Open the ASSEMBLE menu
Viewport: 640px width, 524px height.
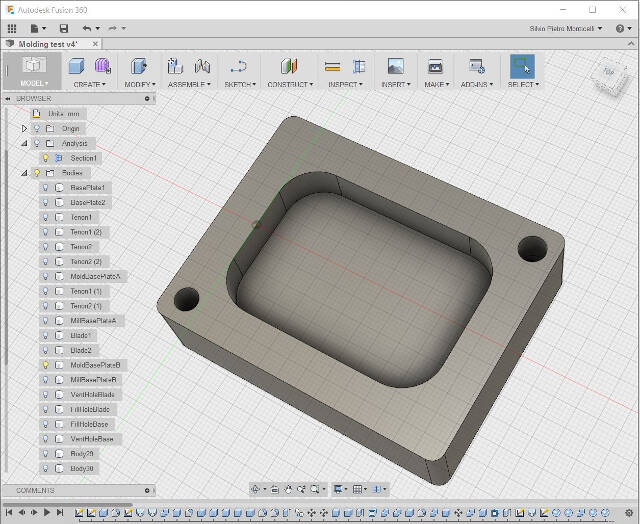pyautogui.click(x=189, y=84)
